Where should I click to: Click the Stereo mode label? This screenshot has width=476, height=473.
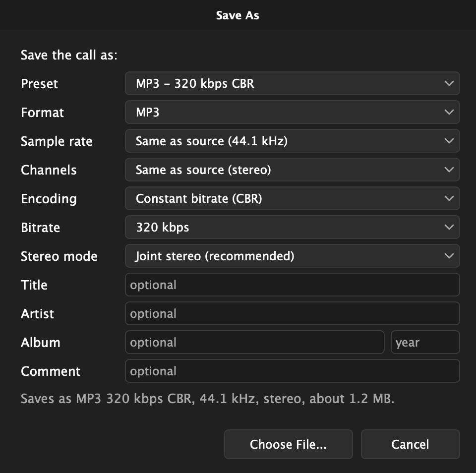[59, 256]
